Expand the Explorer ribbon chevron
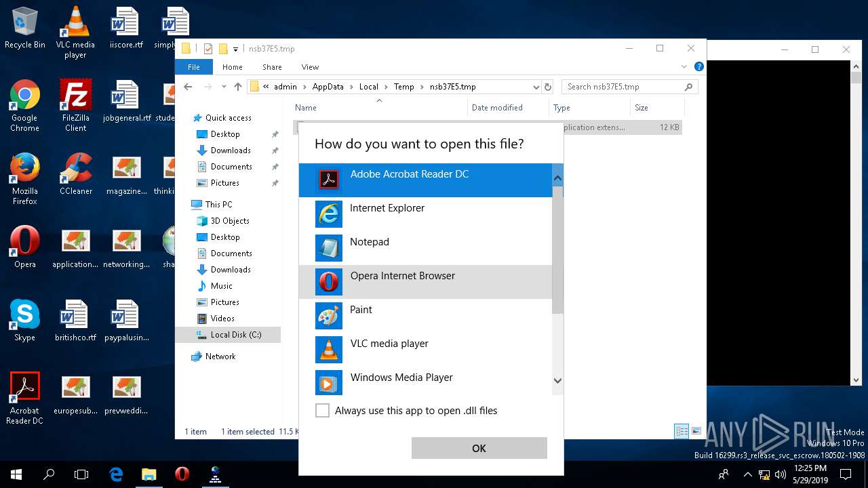868x488 pixels. point(684,66)
